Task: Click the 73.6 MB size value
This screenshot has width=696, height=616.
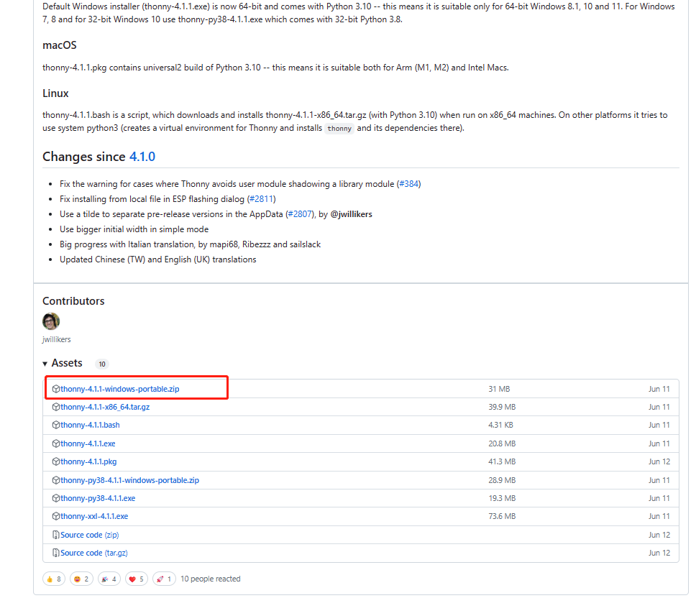Action: point(502,517)
